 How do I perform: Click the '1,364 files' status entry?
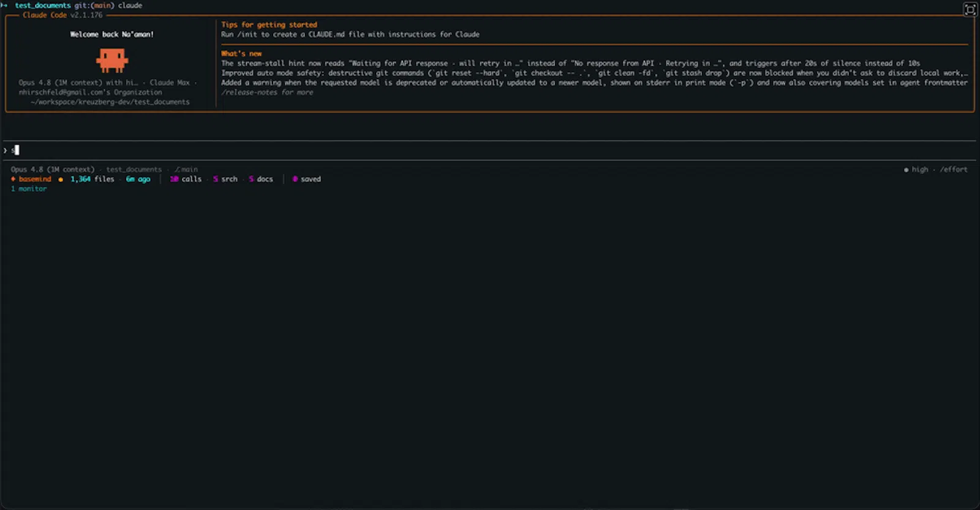point(92,179)
